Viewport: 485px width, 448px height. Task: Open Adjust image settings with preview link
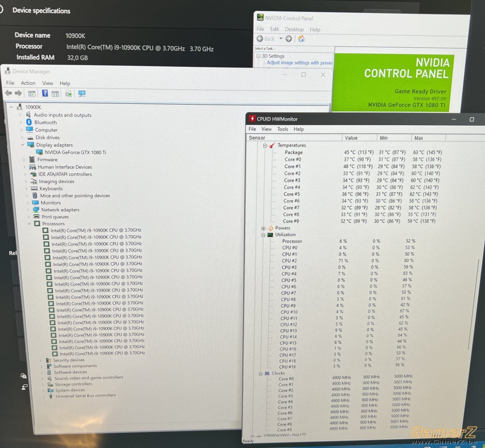[299, 63]
